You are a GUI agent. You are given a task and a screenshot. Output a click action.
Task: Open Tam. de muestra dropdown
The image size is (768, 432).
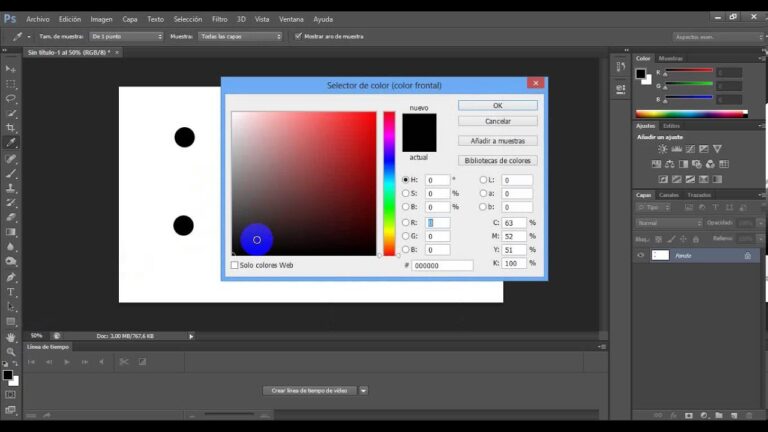point(126,36)
